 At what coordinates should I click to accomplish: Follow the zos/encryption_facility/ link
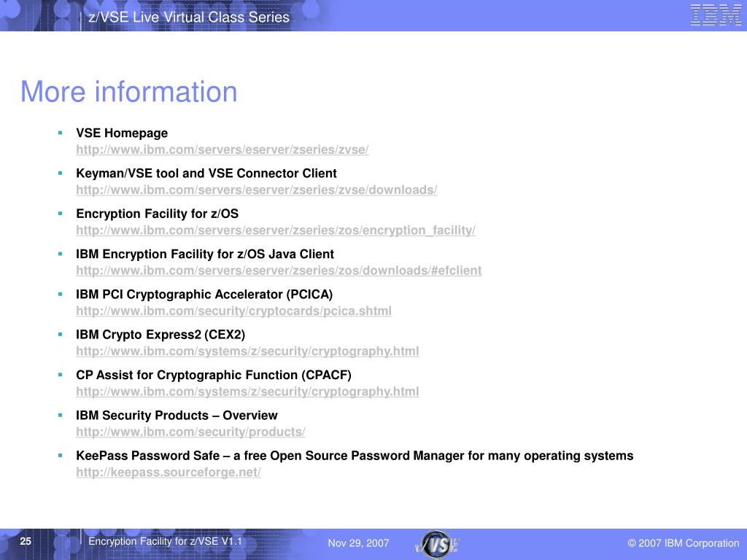click(x=276, y=230)
